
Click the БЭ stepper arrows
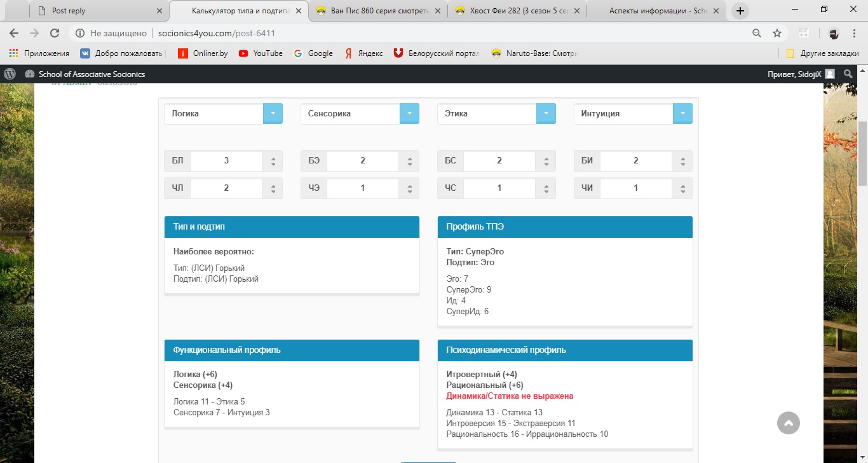pos(410,161)
